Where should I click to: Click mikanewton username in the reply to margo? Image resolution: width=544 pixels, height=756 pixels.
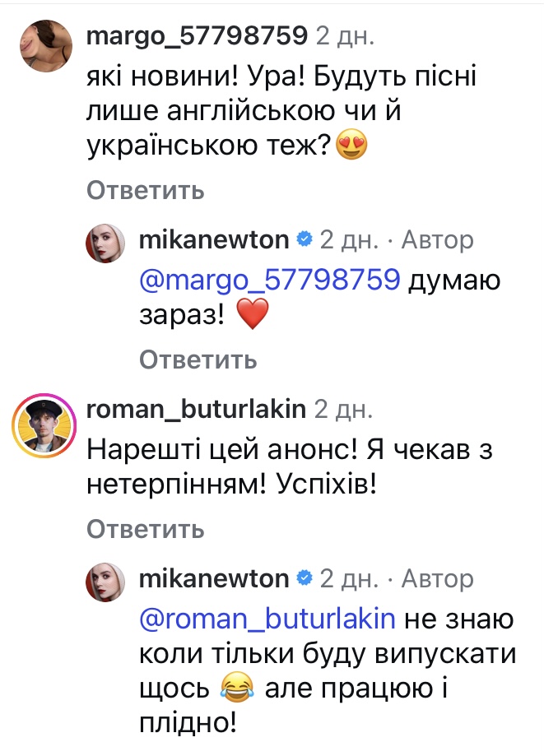(215, 240)
